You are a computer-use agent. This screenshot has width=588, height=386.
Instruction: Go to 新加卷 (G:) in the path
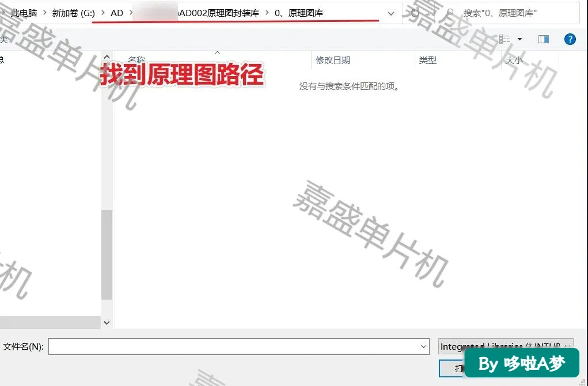74,13
